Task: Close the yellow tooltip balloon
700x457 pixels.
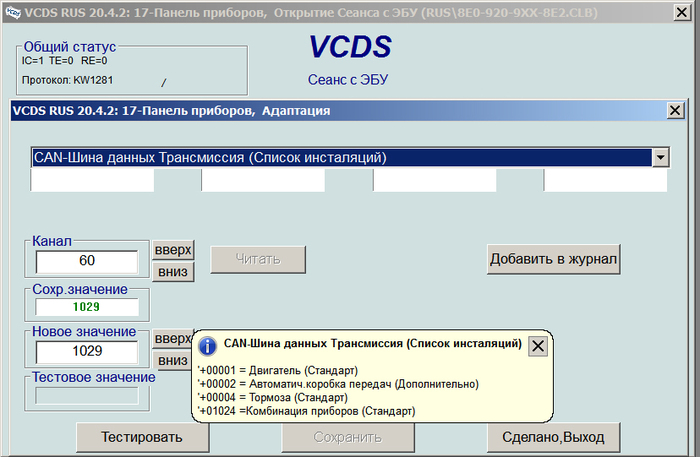Action: coord(538,346)
